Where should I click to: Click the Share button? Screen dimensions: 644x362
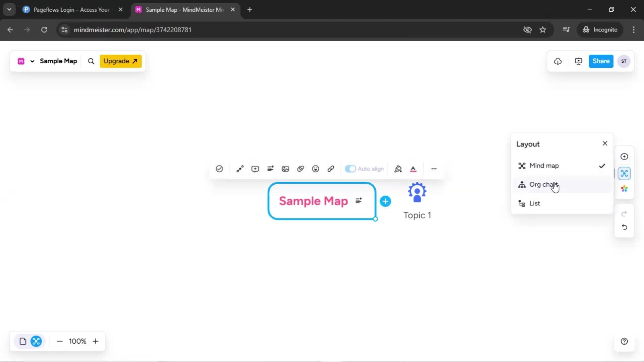[x=601, y=61]
